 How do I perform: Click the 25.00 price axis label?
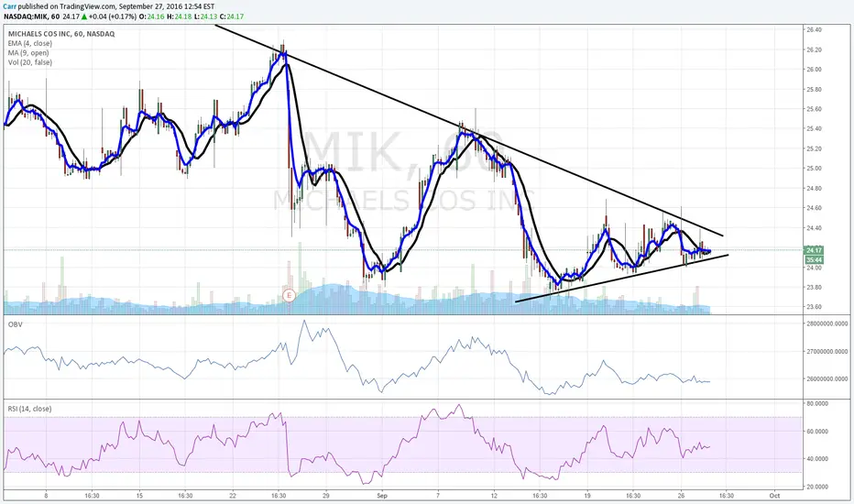tap(814, 169)
